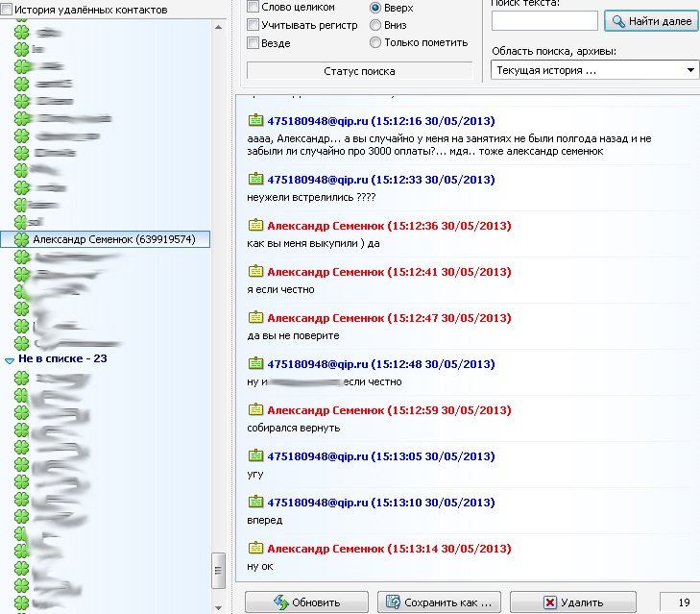Click save icon on Сохранить как button
700x614 pixels.
pos(393,602)
